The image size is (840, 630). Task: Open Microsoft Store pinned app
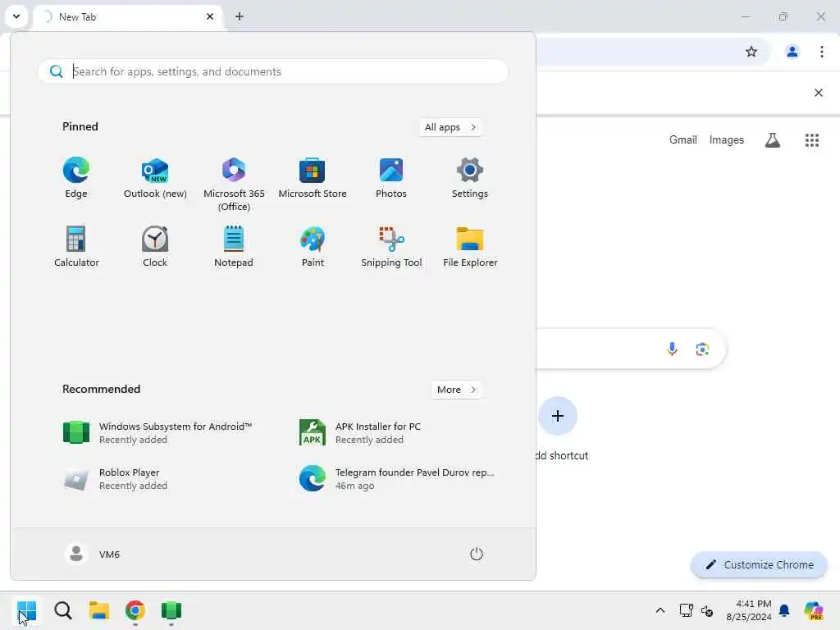click(313, 178)
